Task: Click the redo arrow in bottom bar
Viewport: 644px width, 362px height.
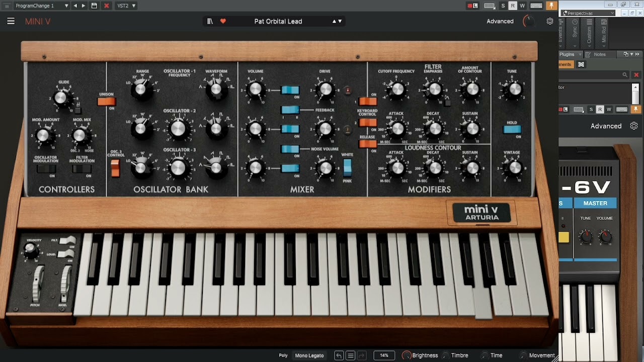Action: click(362, 355)
